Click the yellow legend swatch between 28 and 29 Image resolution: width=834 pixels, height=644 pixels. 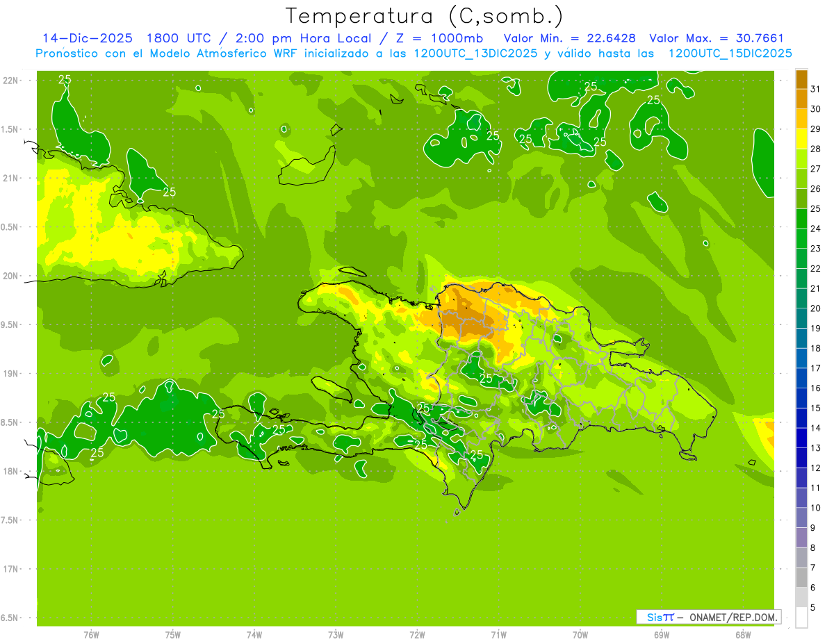[x=801, y=139]
